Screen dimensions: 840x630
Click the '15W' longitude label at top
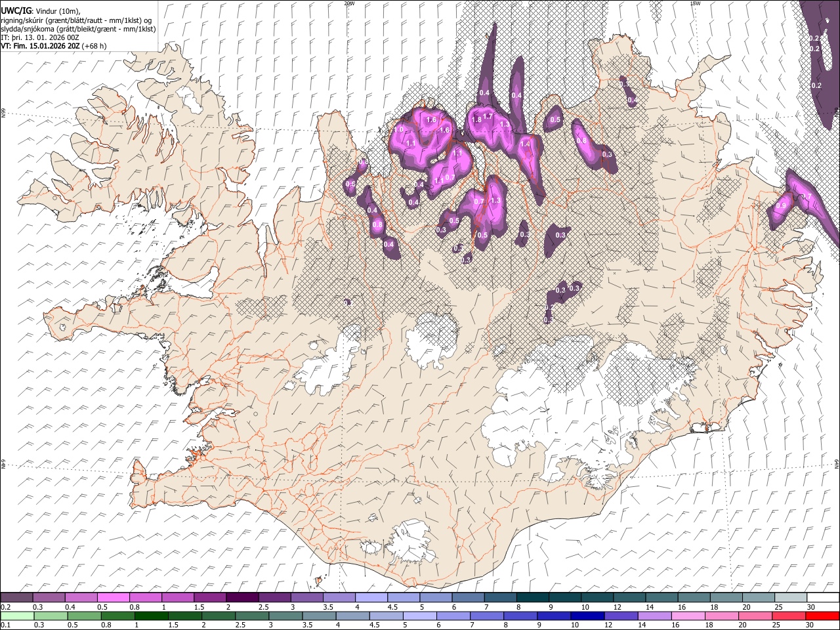click(x=694, y=3)
